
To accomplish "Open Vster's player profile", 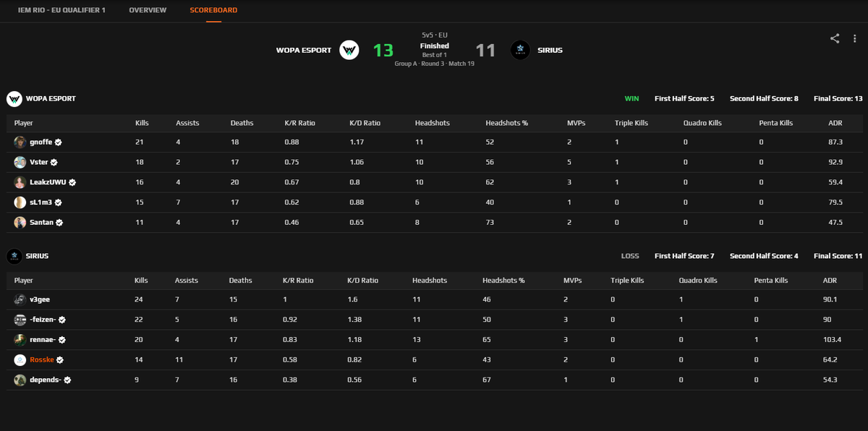I will click(x=39, y=163).
